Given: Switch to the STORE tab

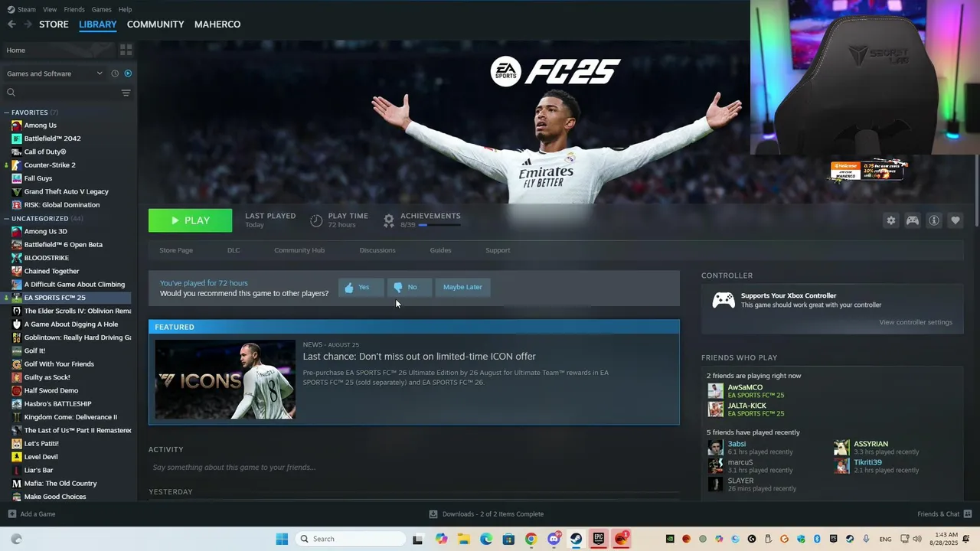Looking at the screenshot, I should coord(54,24).
